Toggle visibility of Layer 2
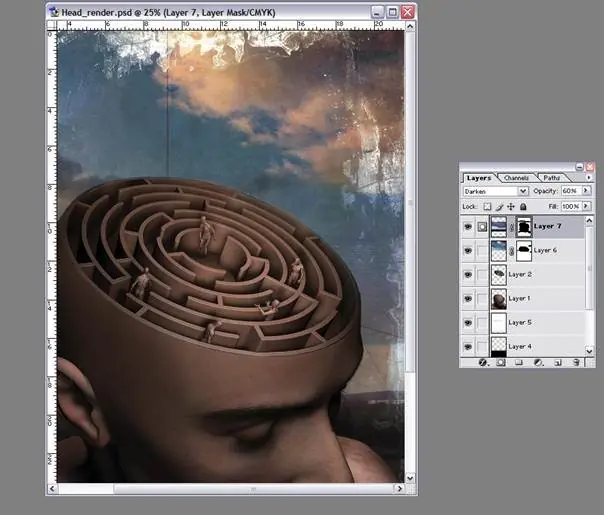The image size is (604, 515). [x=468, y=275]
